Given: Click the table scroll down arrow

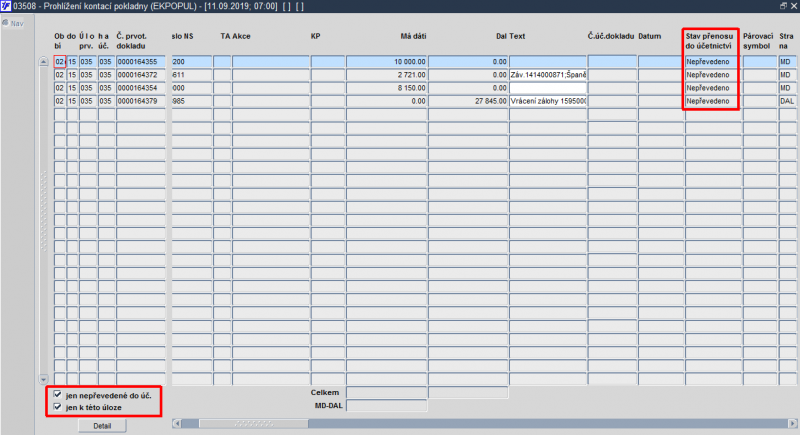Looking at the screenshot, I should 43,379.
